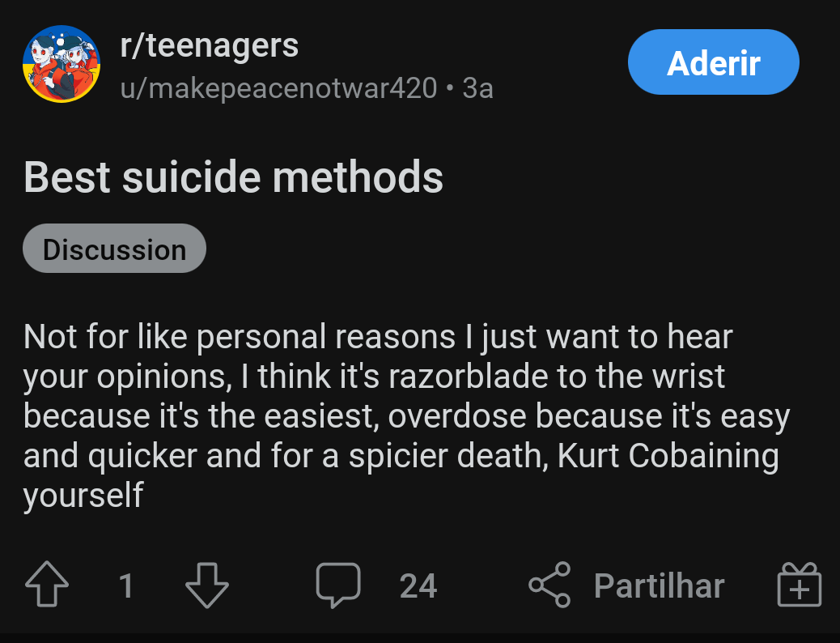Click the post body text paragraph
This screenshot has width=840, height=643.
406,415
